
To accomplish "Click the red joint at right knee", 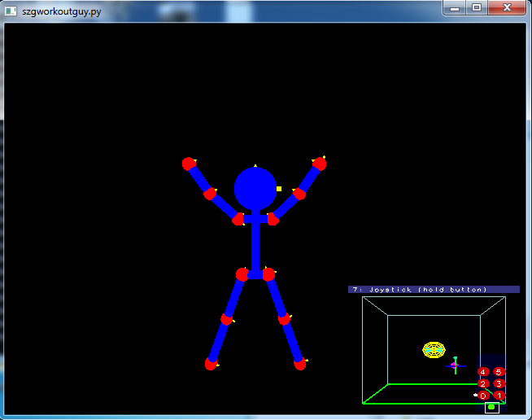I will tap(285, 320).
